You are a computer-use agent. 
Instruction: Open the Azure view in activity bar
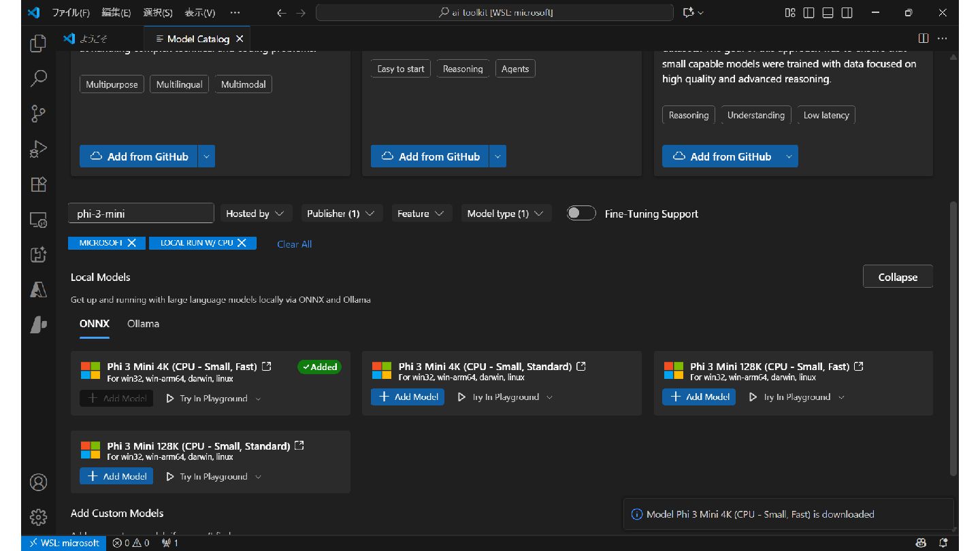38,290
